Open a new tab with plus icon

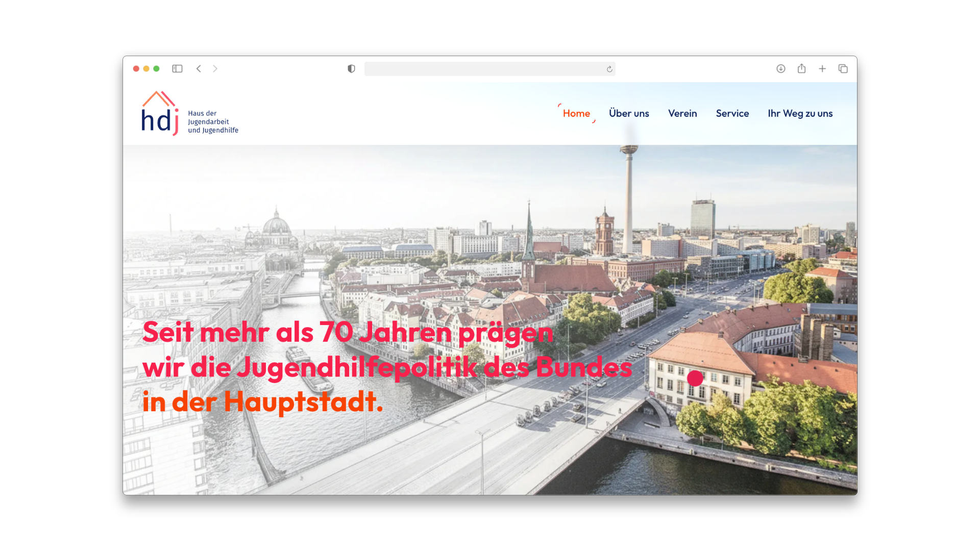(x=822, y=69)
